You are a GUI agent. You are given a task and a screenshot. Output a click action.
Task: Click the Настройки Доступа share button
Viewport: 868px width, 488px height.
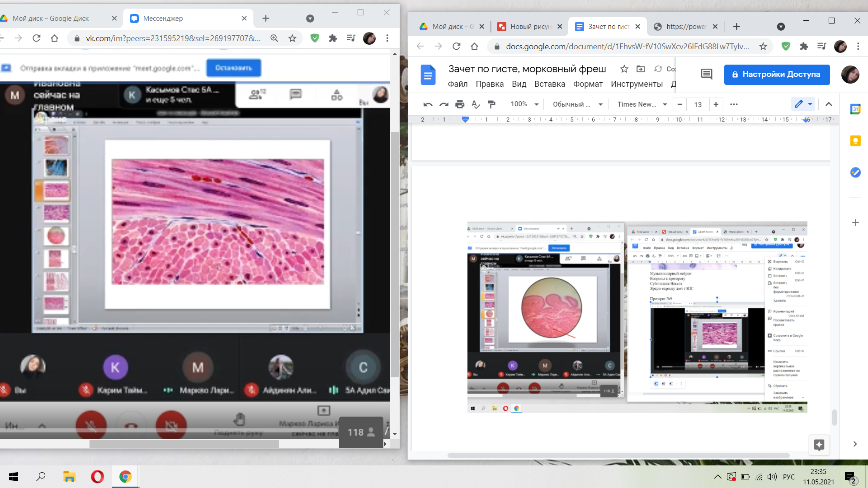[777, 75]
